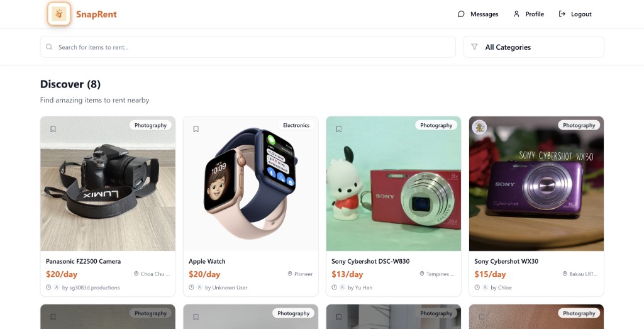Click the SnapRent logo icon
This screenshot has height=329, width=644.
click(x=60, y=14)
